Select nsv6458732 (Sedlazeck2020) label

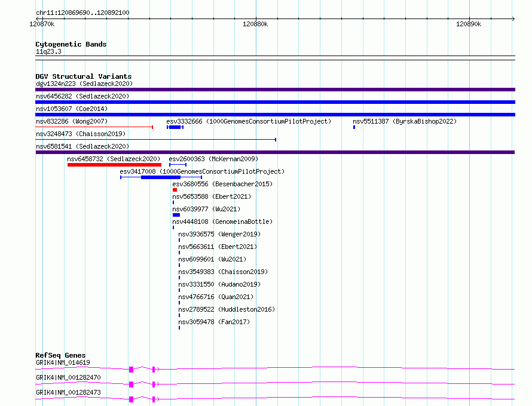click(x=114, y=159)
